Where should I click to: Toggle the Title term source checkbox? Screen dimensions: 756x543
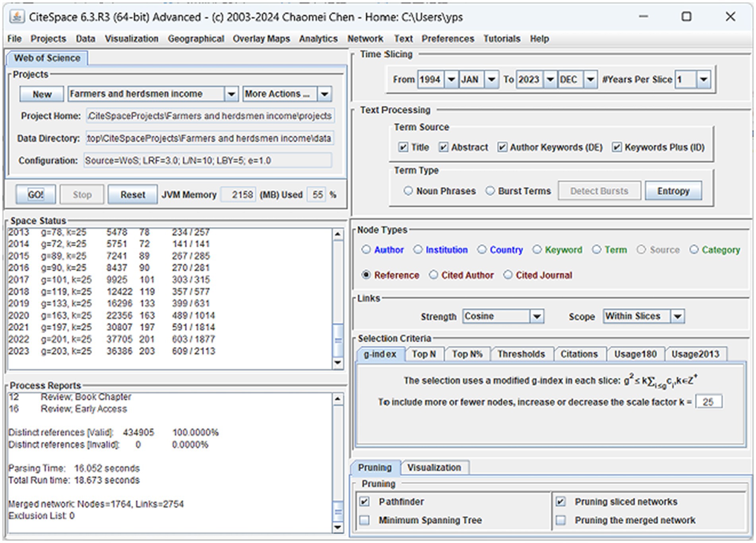tap(403, 147)
